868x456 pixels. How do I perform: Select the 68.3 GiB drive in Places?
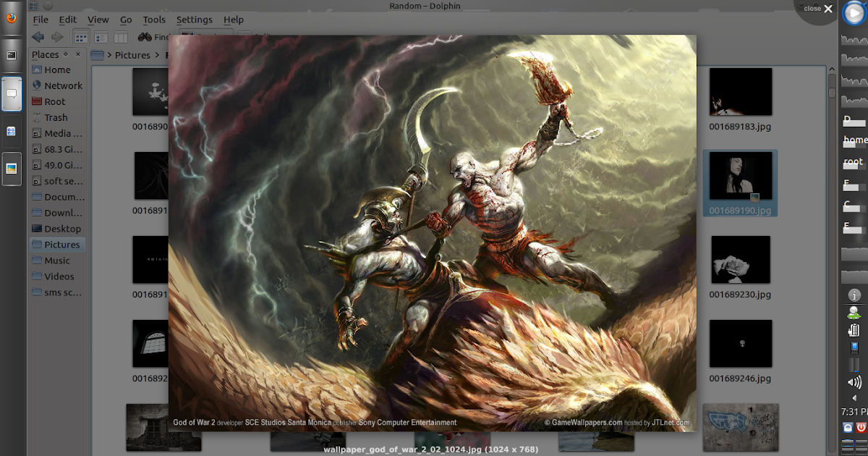[57, 149]
